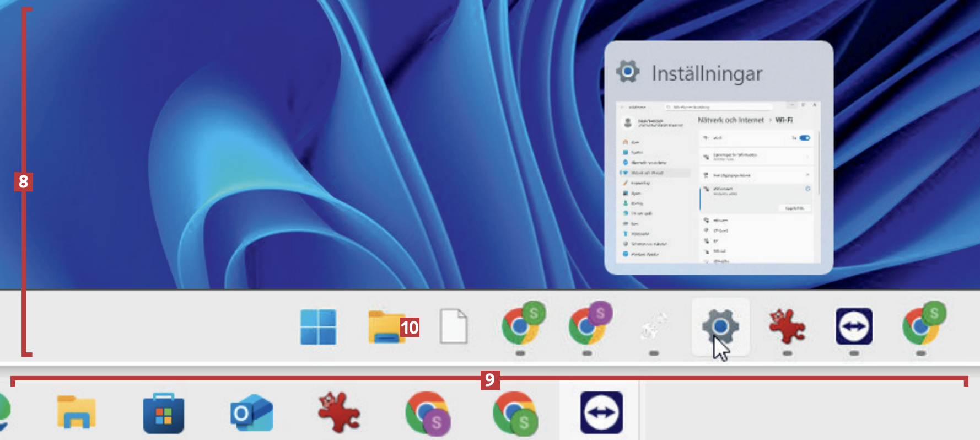
Task: Open the red IrfanView icon in upper taskbar
Action: (787, 326)
